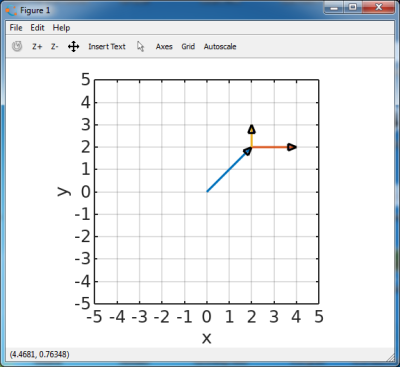Click the yellow arrowhead pointing up
The height and width of the screenshot is (367, 400).
pos(252,129)
